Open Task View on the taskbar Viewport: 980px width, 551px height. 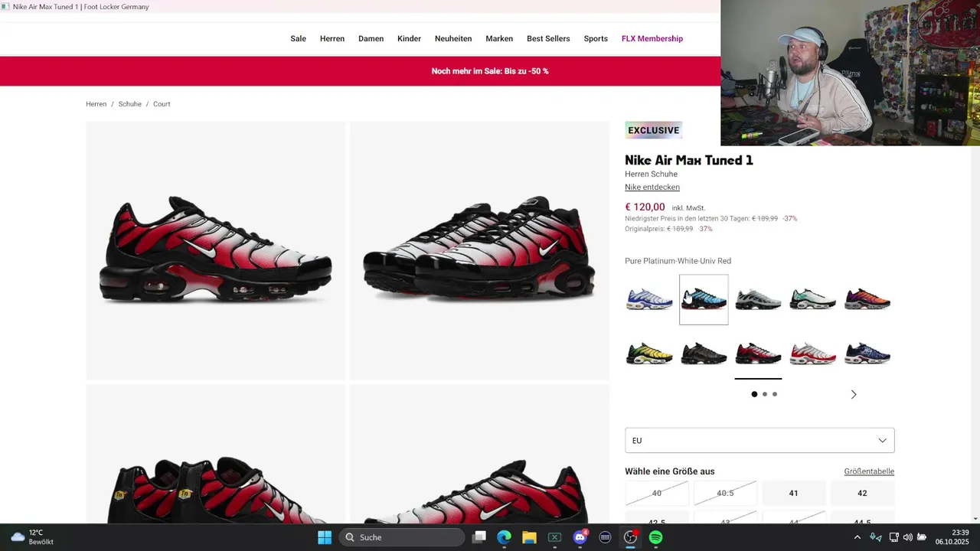click(x=479, y=537)
